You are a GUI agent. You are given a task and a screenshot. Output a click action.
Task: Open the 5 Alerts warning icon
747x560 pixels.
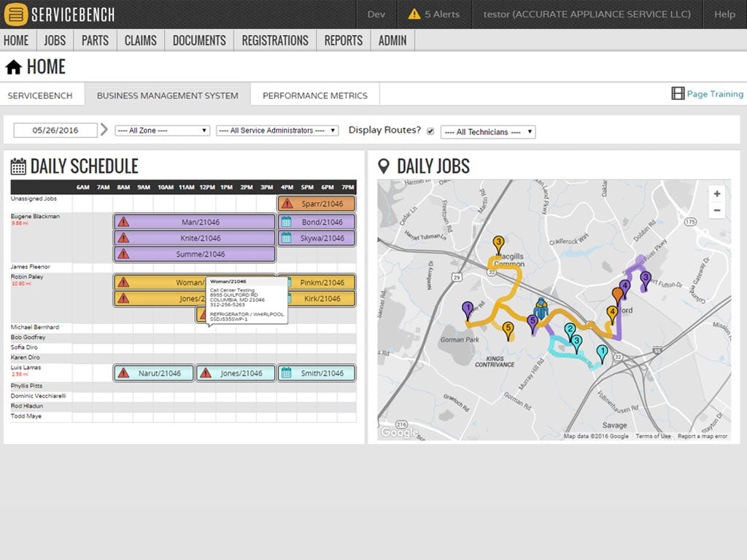click(x=414, y=15)
